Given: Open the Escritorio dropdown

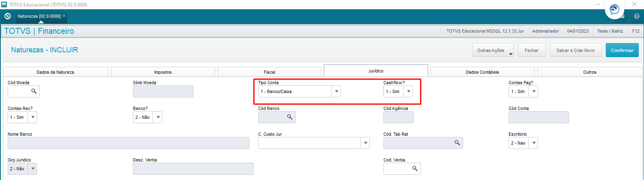Looking at the screenshot, I should click(x=534, y=143).
